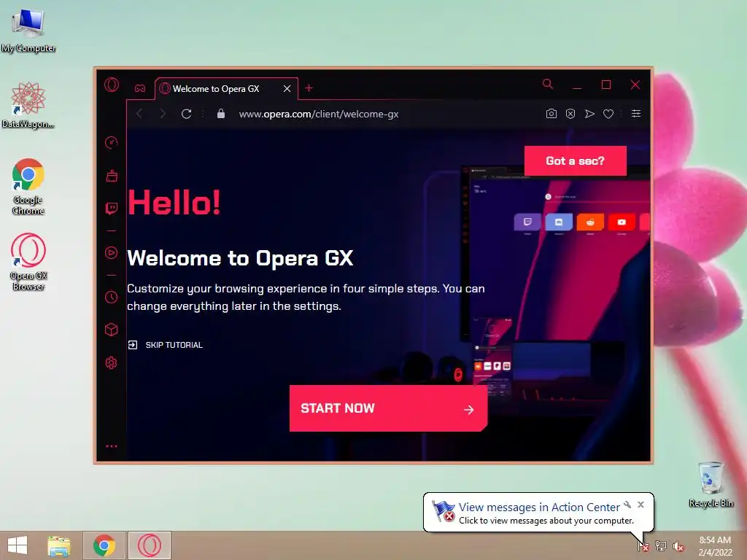Open the Opera menu logo in the browser

(112, 85)
